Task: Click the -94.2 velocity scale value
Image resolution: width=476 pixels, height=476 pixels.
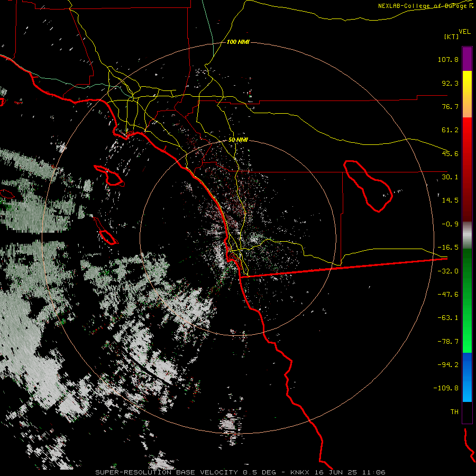Action: coord(448,365)
